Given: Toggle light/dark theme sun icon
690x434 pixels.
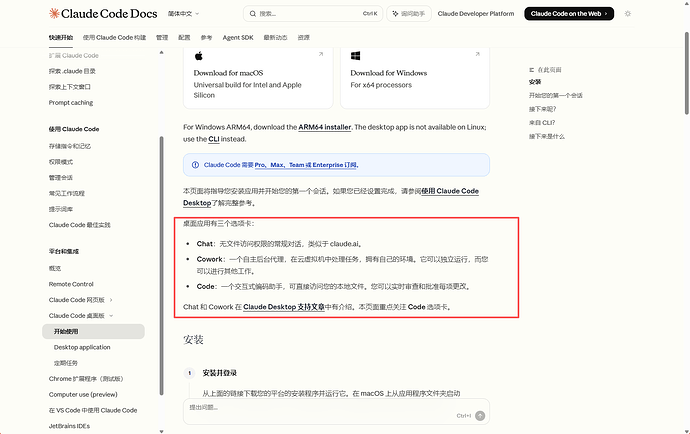Looking at the screenshot, I should tap(628, 14).
